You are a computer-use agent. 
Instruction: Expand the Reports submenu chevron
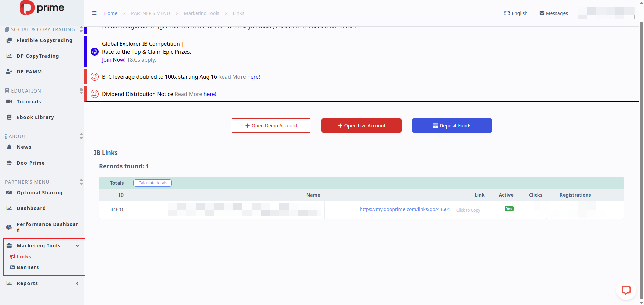point(77,283)
